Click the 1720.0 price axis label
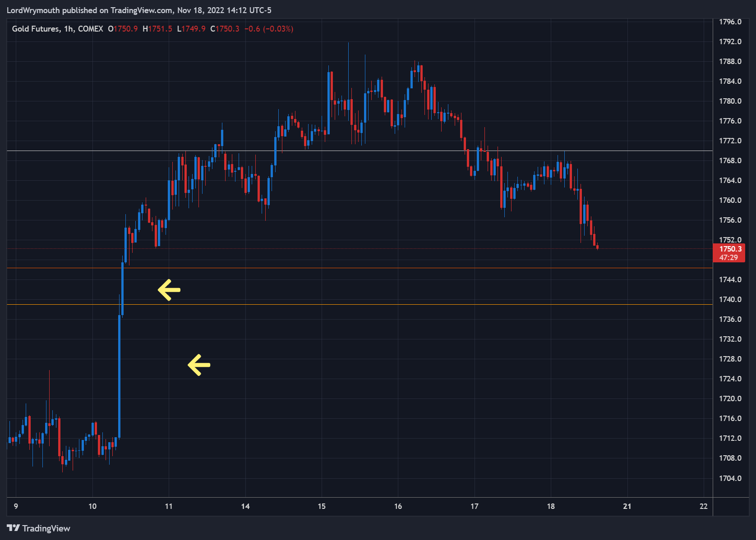Screen dimensions: 756x540 [x=730, y=398]
